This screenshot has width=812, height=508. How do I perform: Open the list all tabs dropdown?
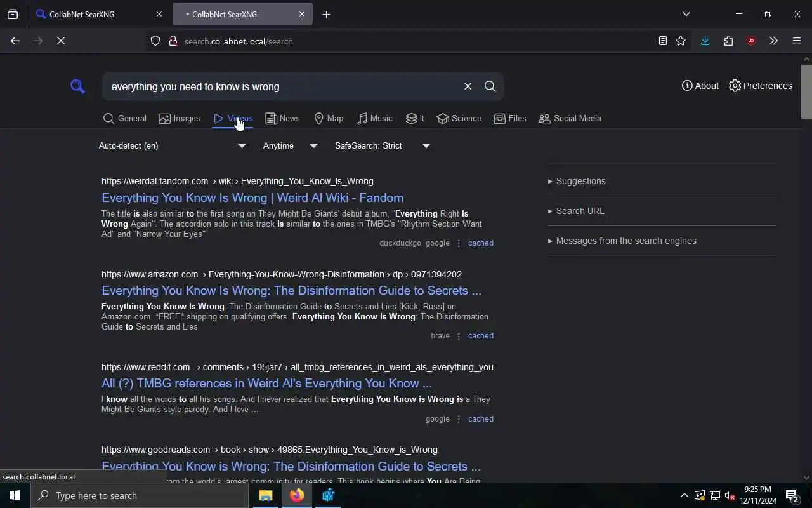point(686,14)
